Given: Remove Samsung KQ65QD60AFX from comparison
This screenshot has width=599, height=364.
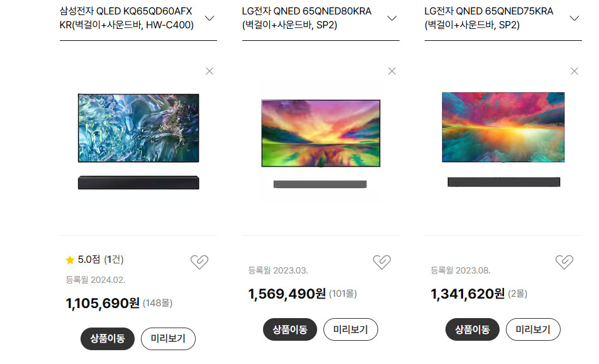Looking at the screenshot, I should point(210,71).
